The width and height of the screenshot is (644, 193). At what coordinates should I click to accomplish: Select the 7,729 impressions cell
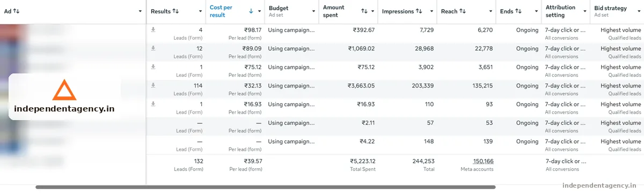pos(426,30)
